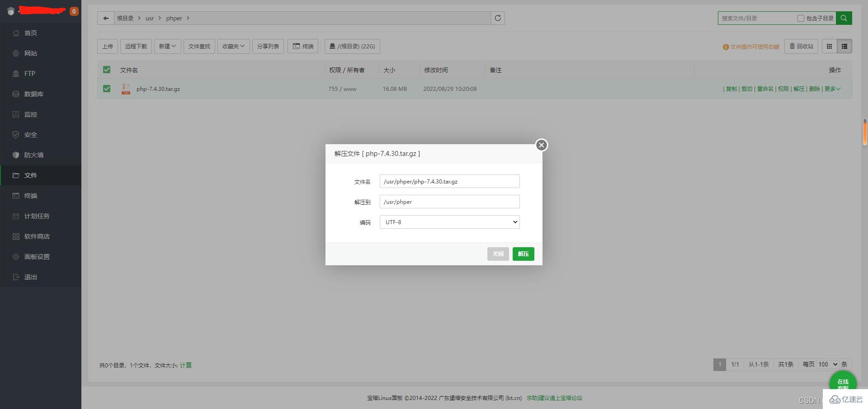Open the 首页 home sidebar item
This screenshot has height=409, width=868.
[41, 33]
